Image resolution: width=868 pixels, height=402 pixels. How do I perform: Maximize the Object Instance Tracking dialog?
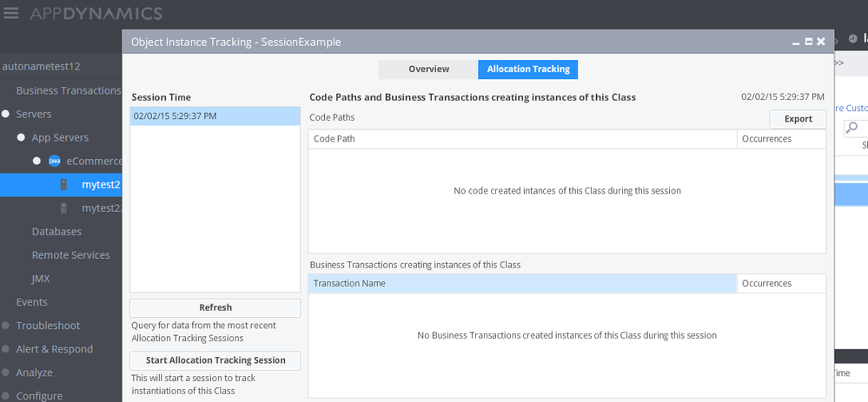click(x=809, y=42)
